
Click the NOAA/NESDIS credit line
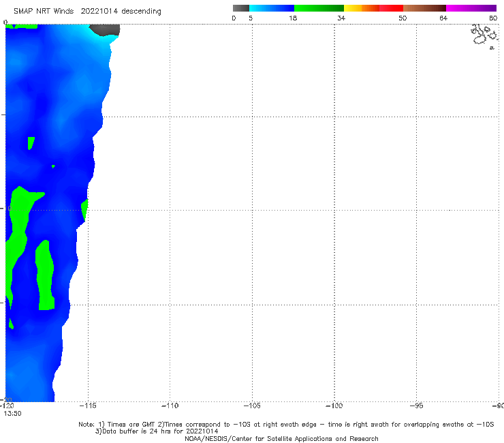tap(281, 439)
